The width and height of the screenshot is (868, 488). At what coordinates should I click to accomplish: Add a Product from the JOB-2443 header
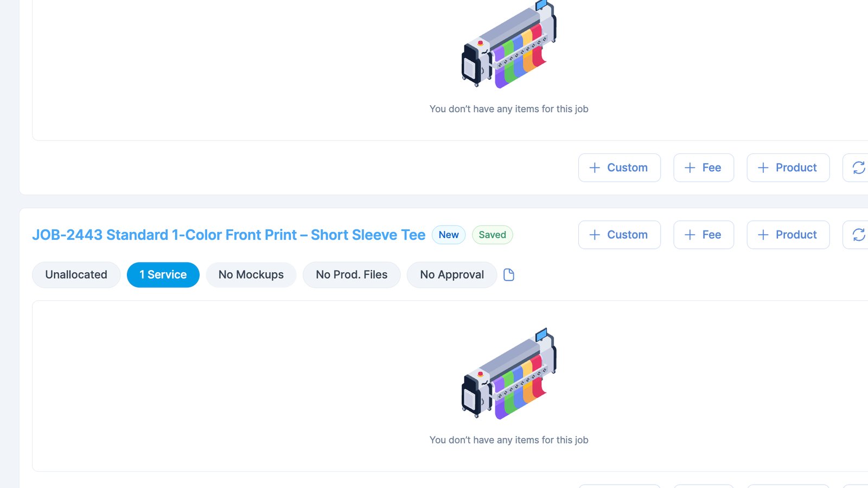click(x=788, y=235)
